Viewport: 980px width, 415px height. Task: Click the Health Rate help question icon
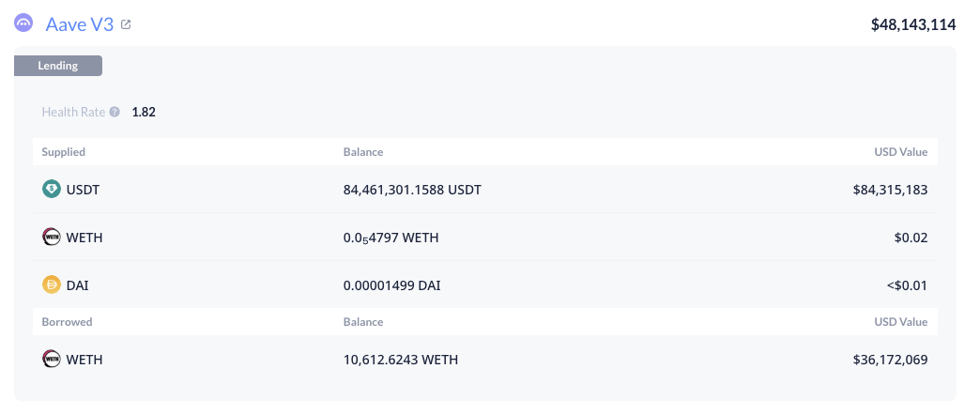[115, 112]
